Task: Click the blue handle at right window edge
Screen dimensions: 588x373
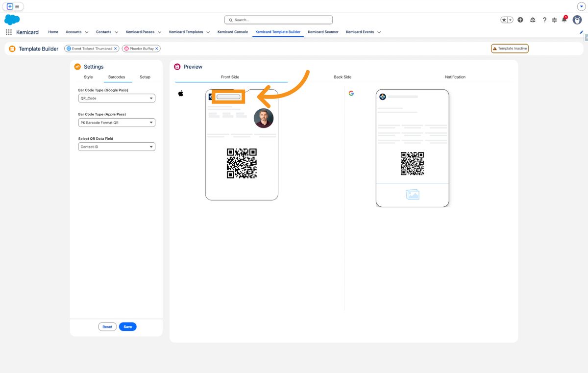Action: click(587, 38)
